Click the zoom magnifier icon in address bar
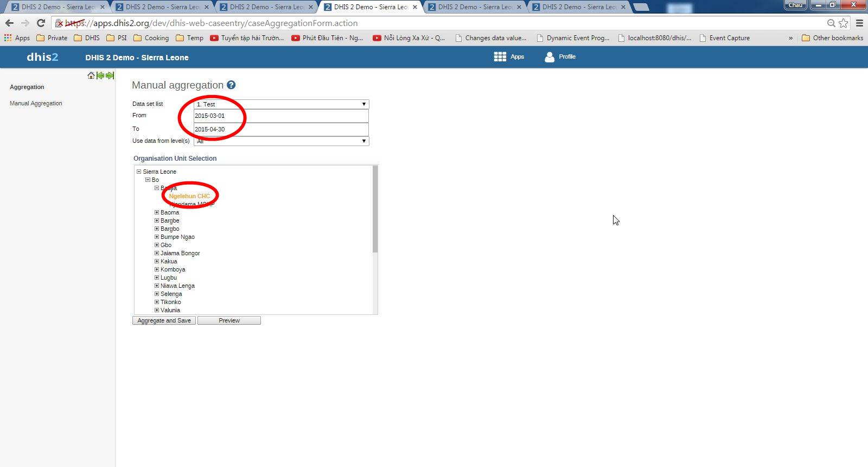The image size is (868, 467). tap(831, 23)
